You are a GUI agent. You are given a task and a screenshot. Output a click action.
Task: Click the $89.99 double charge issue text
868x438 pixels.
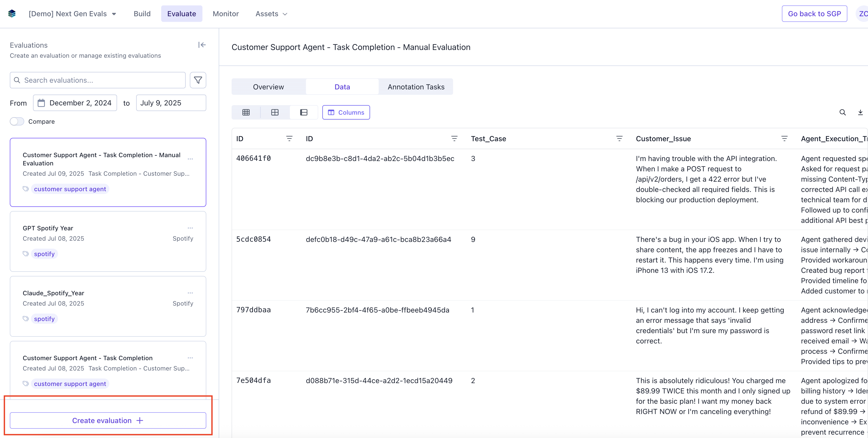point(713,396)
